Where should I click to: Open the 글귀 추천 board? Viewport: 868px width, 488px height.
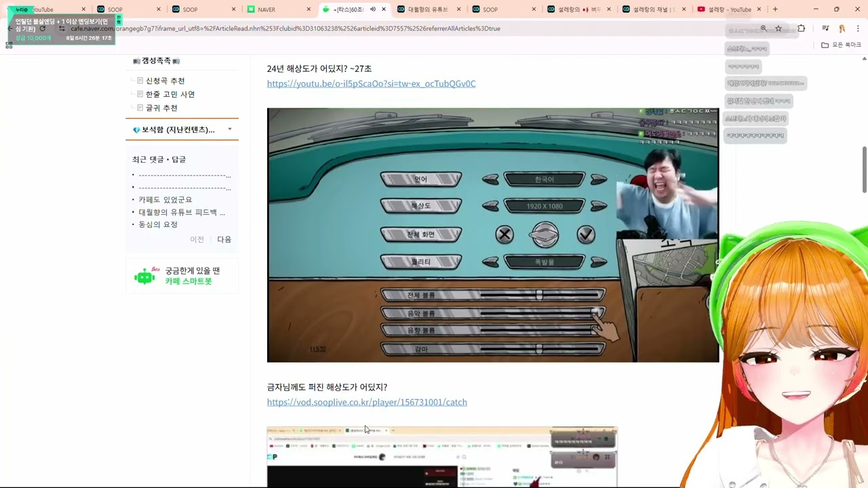pyautogui.click(x=161, y=108)
